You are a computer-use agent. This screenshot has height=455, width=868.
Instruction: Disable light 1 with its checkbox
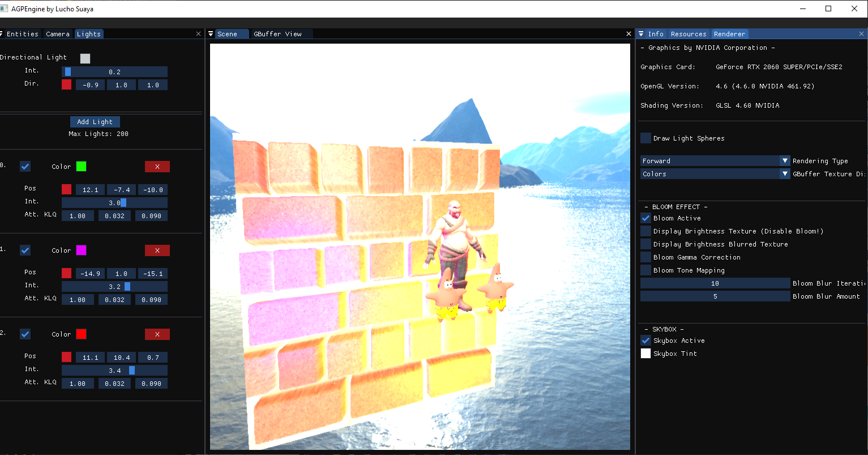coord(25,250)
